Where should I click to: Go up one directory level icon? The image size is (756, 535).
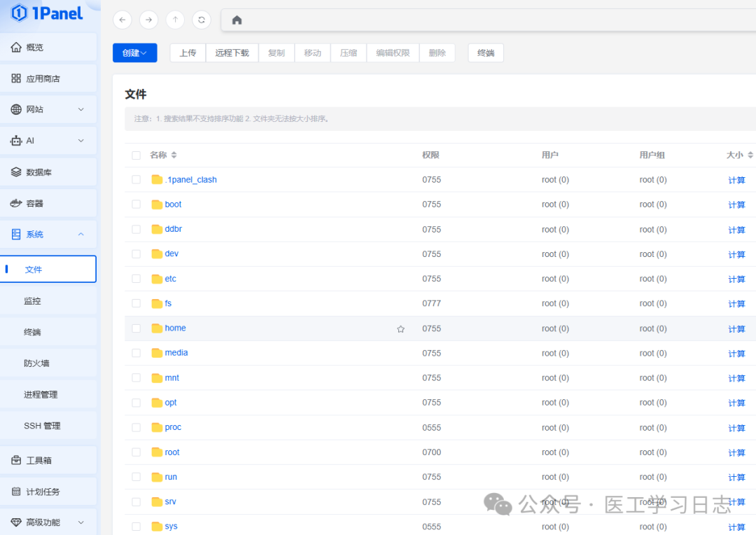point(175,20)
